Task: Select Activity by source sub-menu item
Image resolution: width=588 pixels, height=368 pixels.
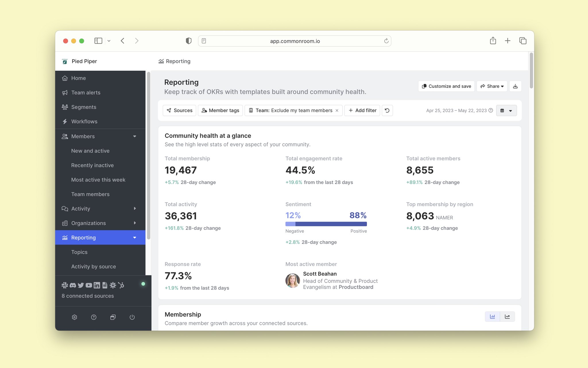Action: [x=93, y=266]
